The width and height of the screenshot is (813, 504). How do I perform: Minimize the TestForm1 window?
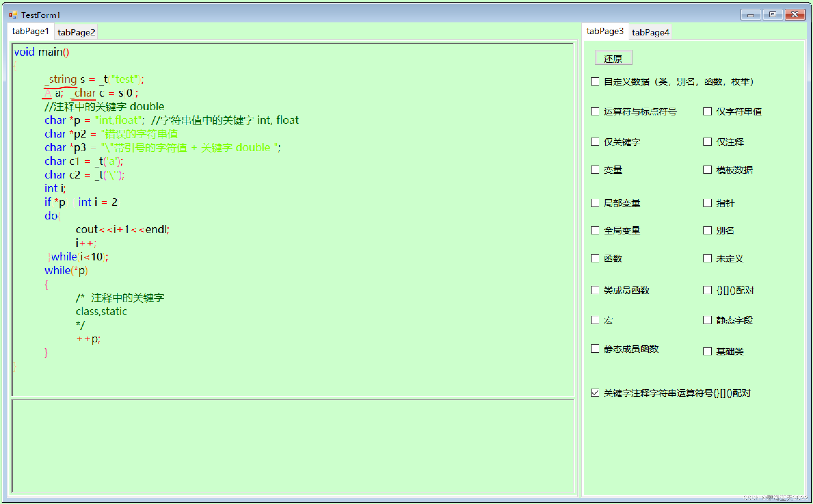(750, 15)
